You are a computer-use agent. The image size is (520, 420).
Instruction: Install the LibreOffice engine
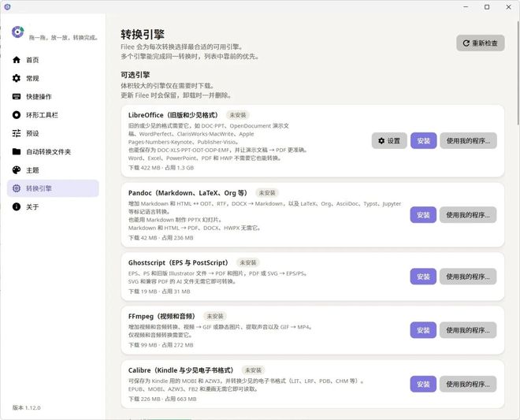424,141
